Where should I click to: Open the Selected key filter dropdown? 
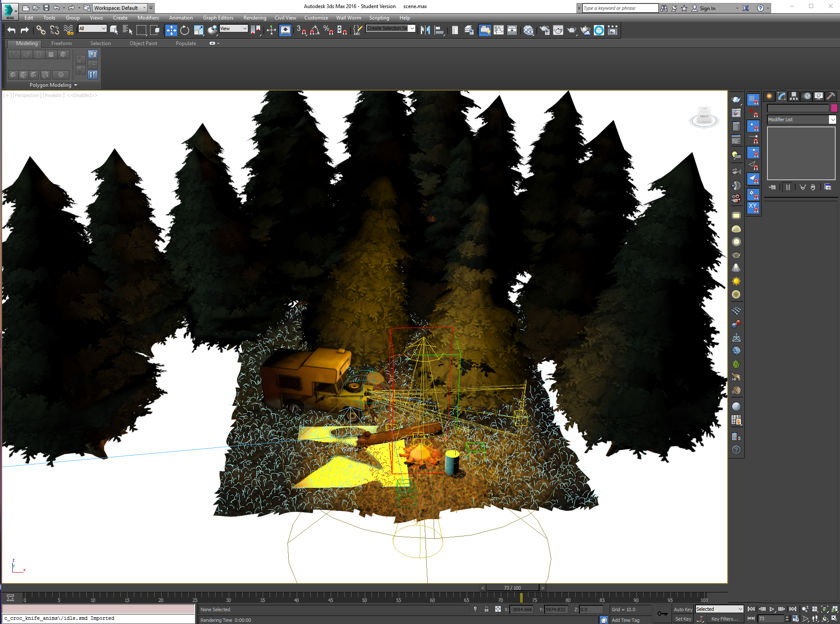click(719, 609)
